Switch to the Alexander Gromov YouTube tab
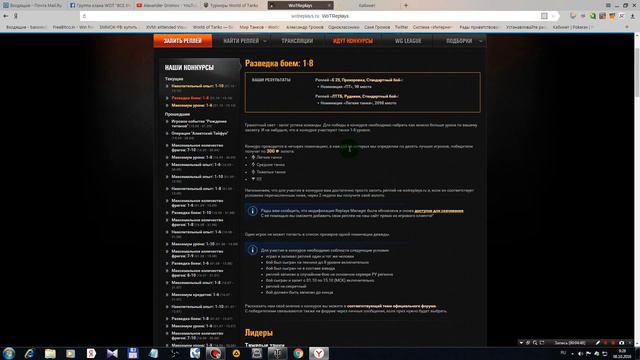640x360 pixels. click(x=167, y=6)
